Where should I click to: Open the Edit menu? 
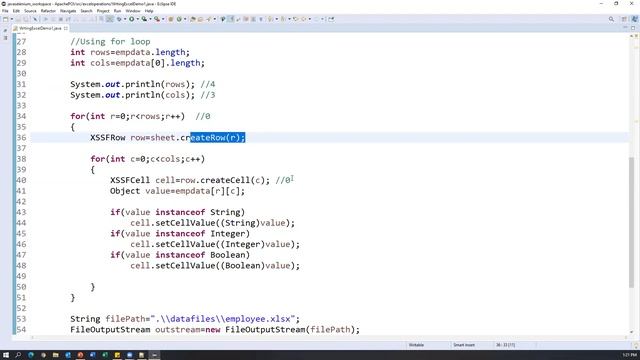16,11
